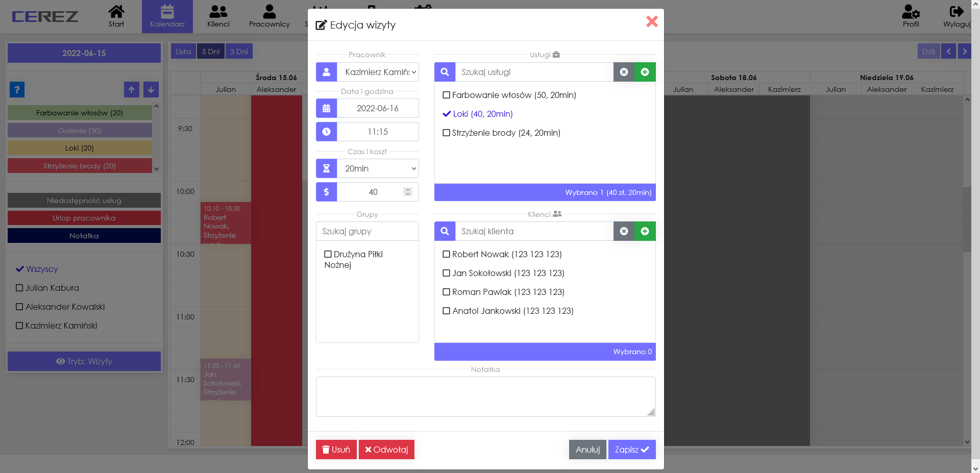
Task: Open the Klienci tab in the top navigation
Action: (x=218, y=16)
